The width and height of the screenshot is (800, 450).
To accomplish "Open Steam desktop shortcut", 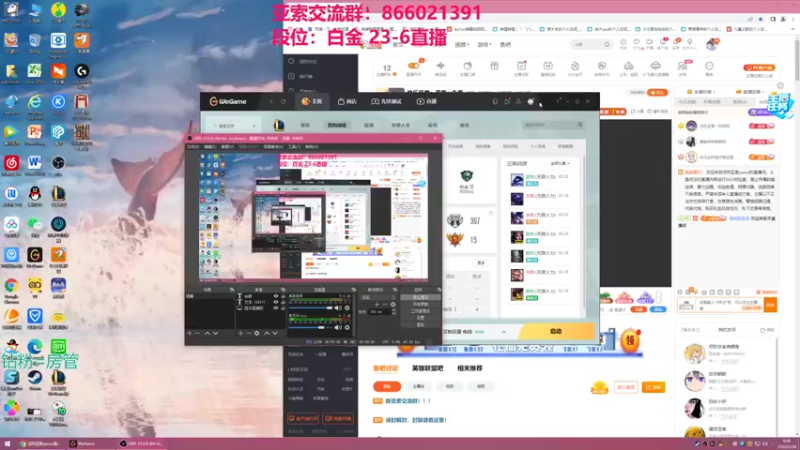I will click(x=35, y=377).
